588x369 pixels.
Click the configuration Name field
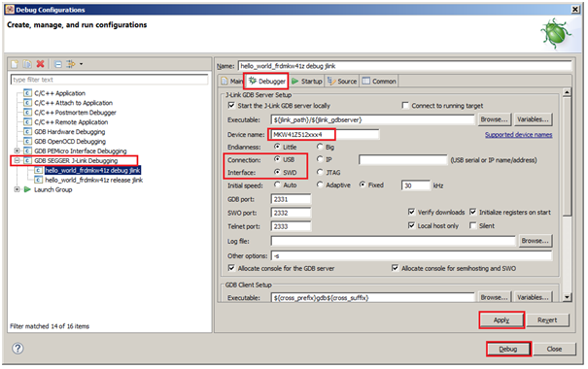tap(404, 66)
